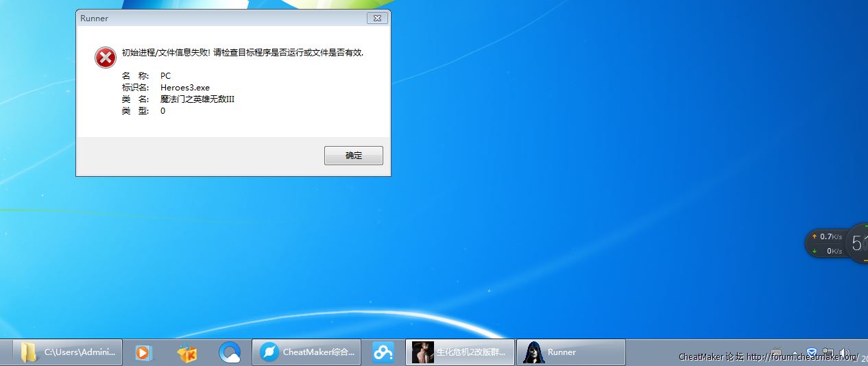This screenshot has height=366, width=868.
Task: Open the Kuwo music box taskbar icon
Action: (186, 352)
